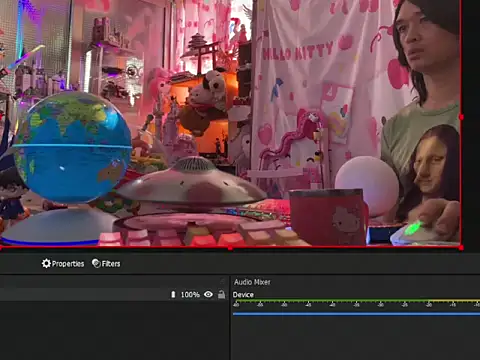The width and height of the screenshot is (480, 360).
Task: Click empty area of the sources list
Action: tap(114, 330)
